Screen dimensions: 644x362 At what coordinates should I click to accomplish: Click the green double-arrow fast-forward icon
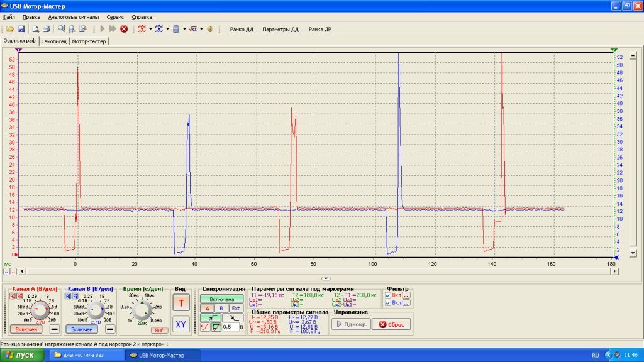pos(113,29)
